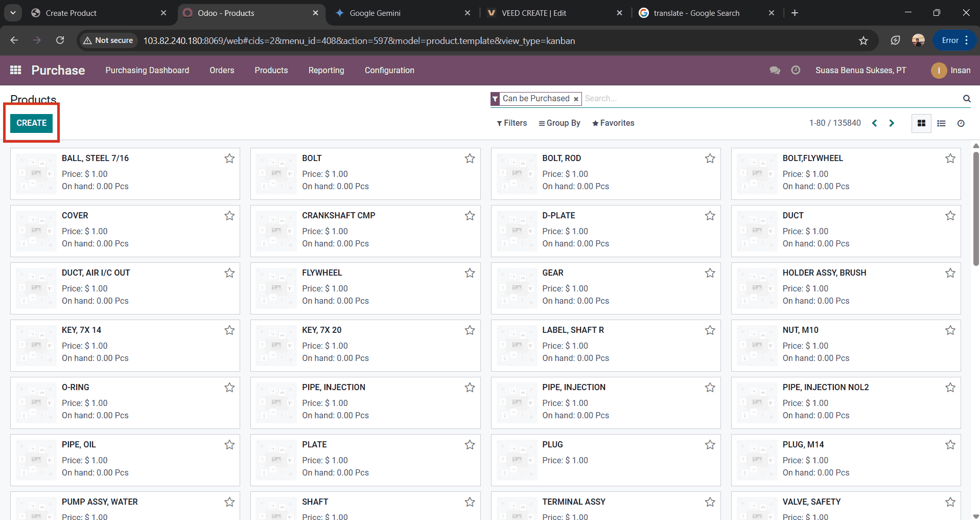This screenshot has width=980, height=520.
Task: Switch to list view
Action: [x=941, y=123]
